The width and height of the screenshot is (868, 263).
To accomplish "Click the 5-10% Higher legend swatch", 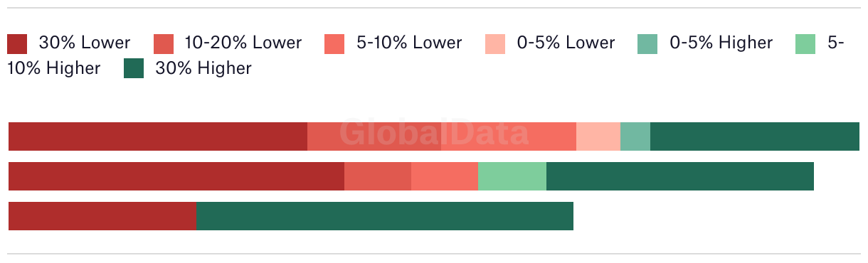I will tap(805, 43).
